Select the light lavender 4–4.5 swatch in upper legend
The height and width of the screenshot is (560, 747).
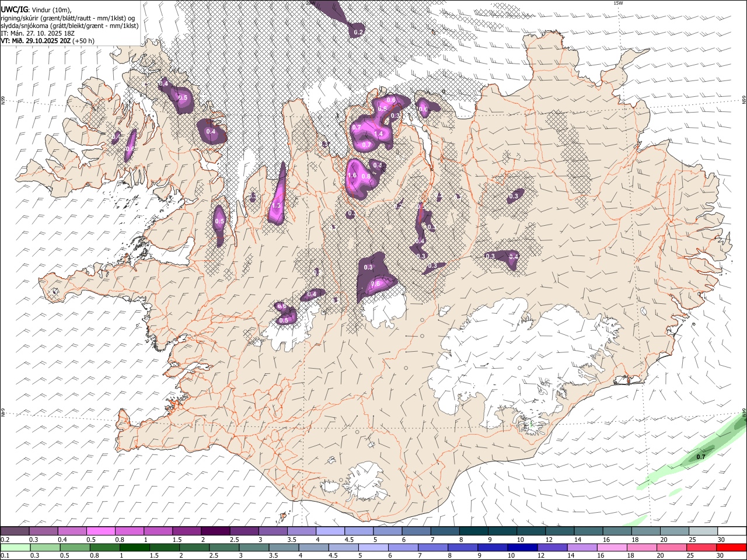pyautogui.click(x=330, y=531)
